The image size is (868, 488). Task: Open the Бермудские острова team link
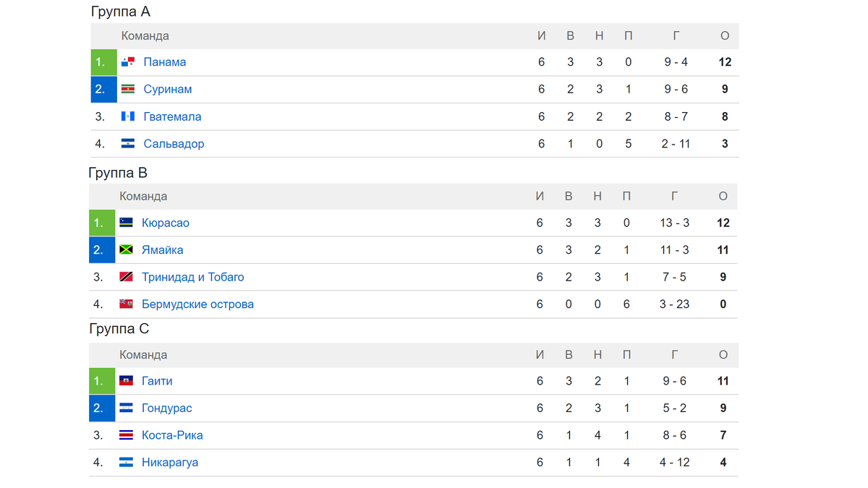click(197, 304)
